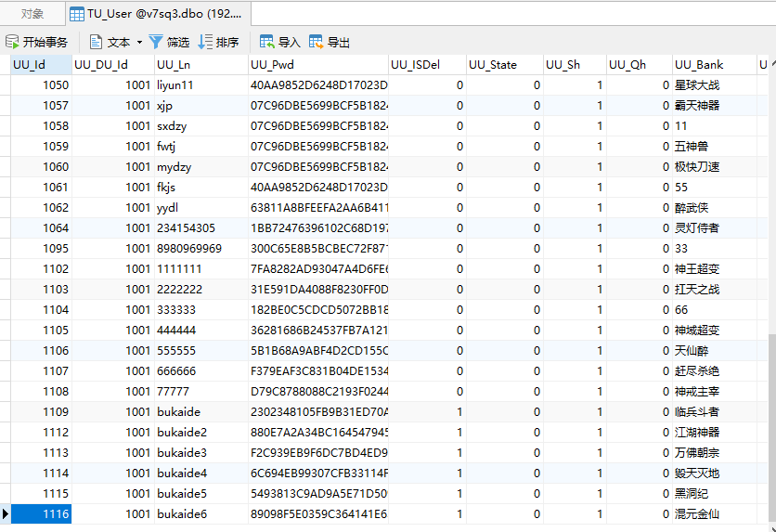Viewport: 776px width, 532px height.
Task: Select the login name cell 666666
Action: point(201,370)
